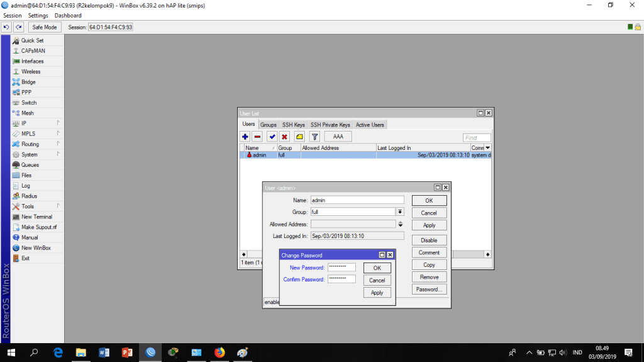644x362 pixels.
Task: Click the blue checkmark Enable icon
Action: (x=272, y=137)
